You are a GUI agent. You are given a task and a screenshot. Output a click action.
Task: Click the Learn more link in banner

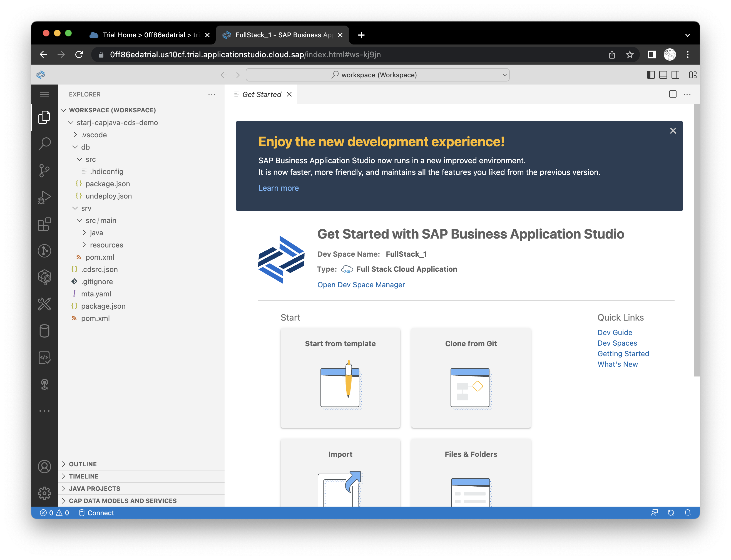pos(278,188)
